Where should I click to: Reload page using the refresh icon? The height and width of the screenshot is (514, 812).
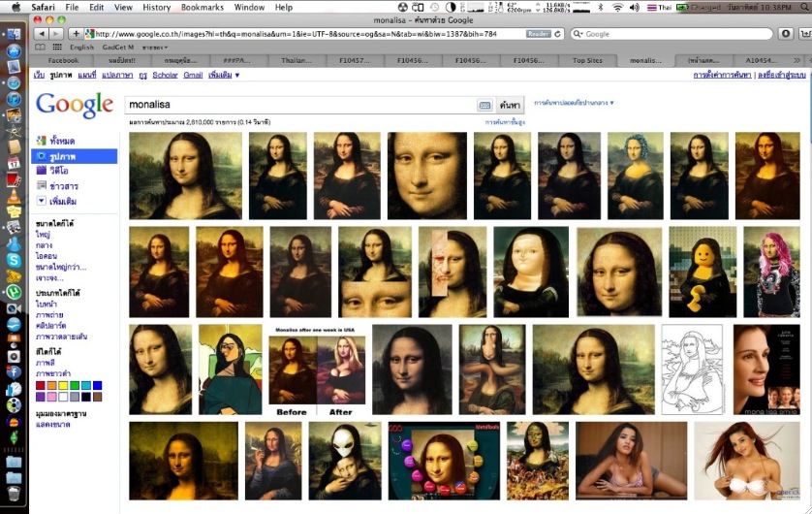pyautogui.click(x=558, y=34)
